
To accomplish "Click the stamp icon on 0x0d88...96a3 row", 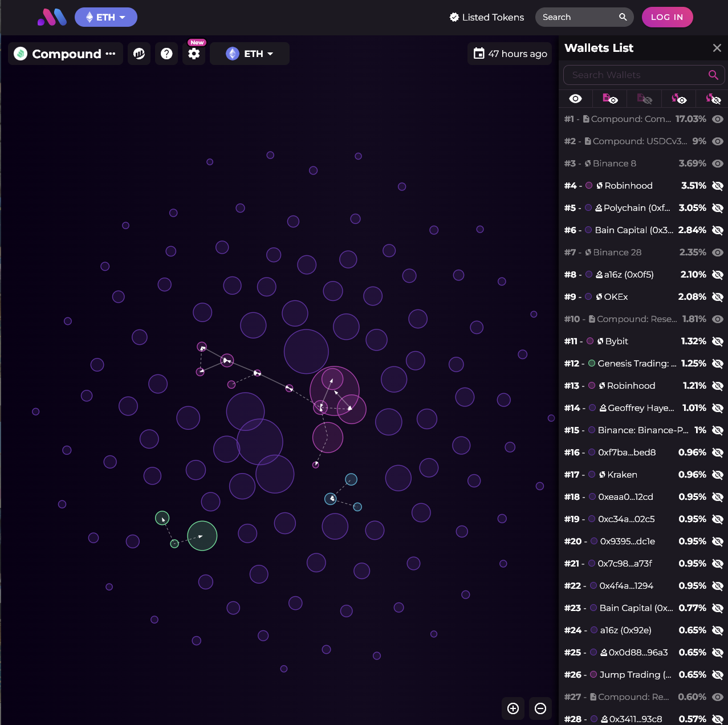I will [604, 653].
